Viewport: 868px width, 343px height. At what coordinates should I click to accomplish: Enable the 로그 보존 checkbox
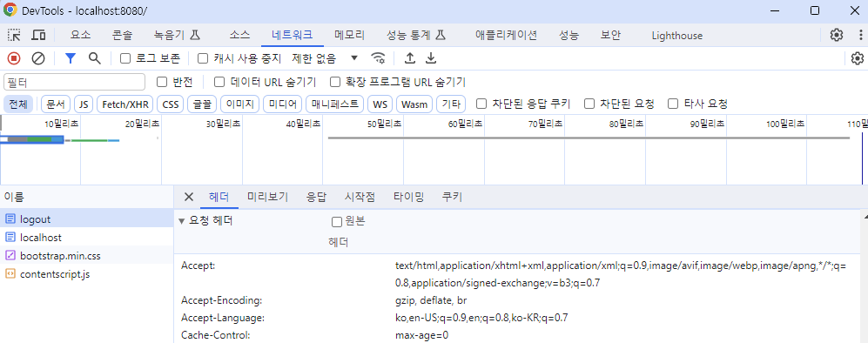pos(125,58)
